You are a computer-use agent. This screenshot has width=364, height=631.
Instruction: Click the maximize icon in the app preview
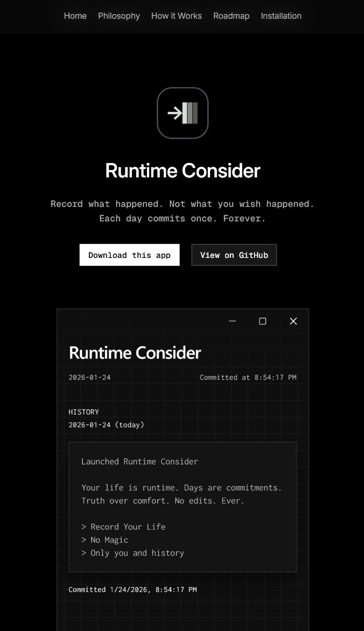[262, 321]
